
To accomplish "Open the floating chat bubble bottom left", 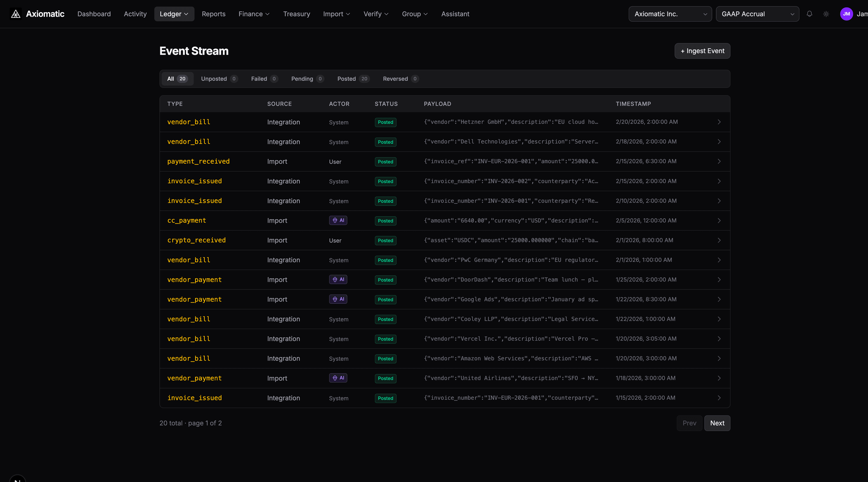I will click(x=18, y=480).
